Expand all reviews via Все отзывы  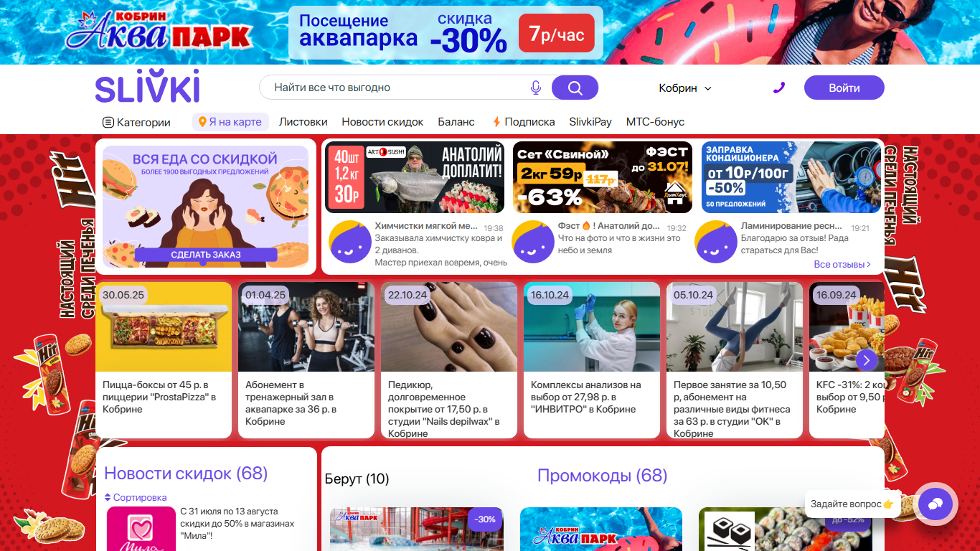click(842, 264)
